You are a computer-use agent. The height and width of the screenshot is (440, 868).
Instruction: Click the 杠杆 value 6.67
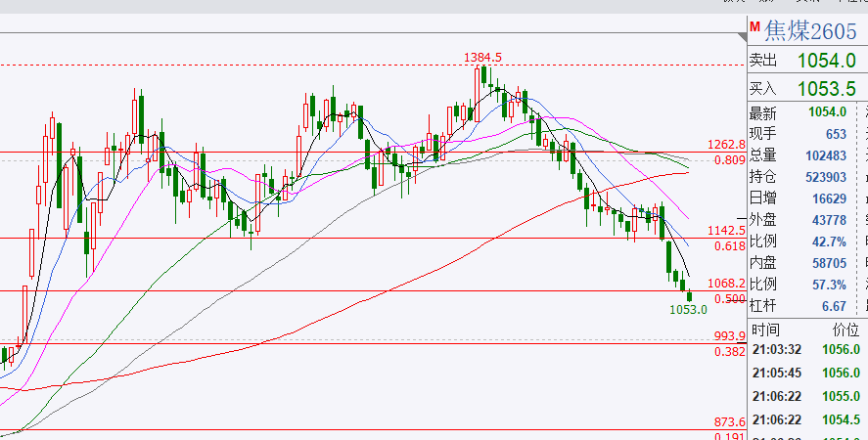(x=836, y=305)
